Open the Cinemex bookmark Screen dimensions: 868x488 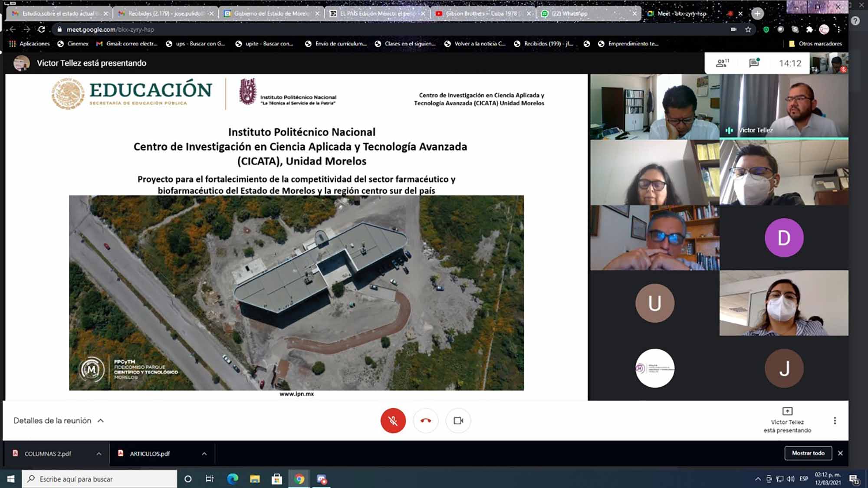pos(73,43)
